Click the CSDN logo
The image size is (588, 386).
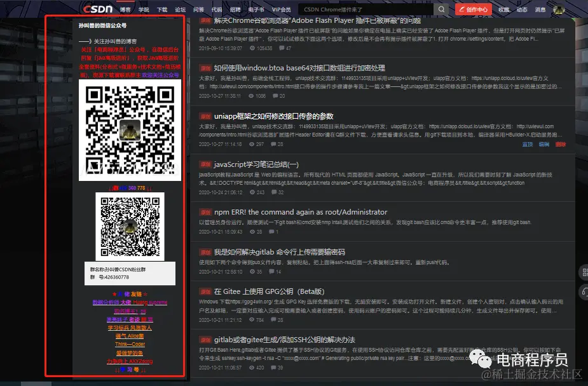(x=97, y=9)
